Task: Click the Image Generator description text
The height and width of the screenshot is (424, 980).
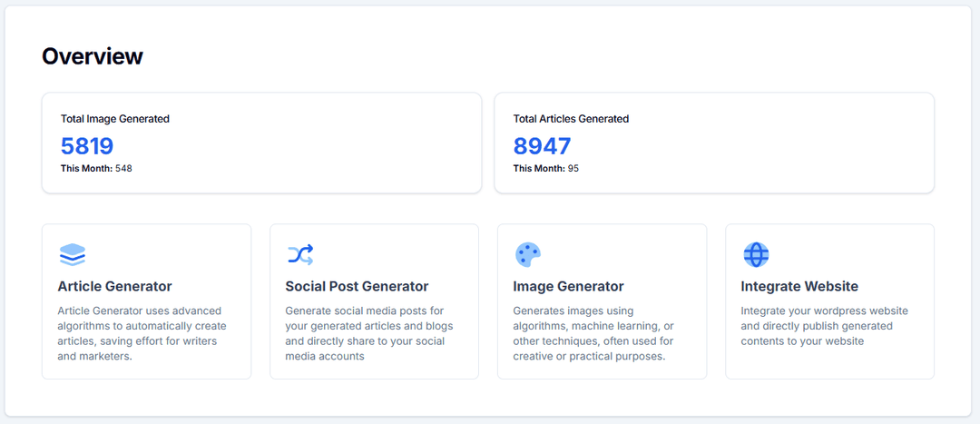Action: pos(593,333)
